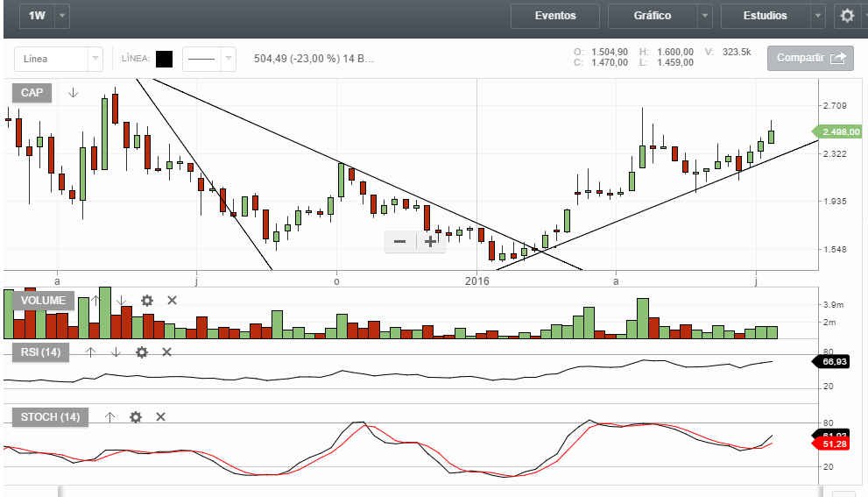
Task: Open the Eventos menu
Action: [555, 16]
